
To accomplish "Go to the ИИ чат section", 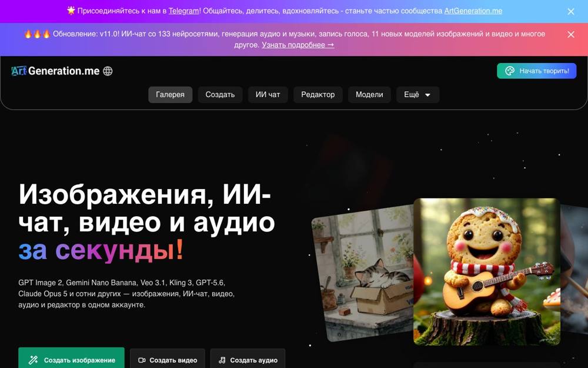I will point(268,95).
